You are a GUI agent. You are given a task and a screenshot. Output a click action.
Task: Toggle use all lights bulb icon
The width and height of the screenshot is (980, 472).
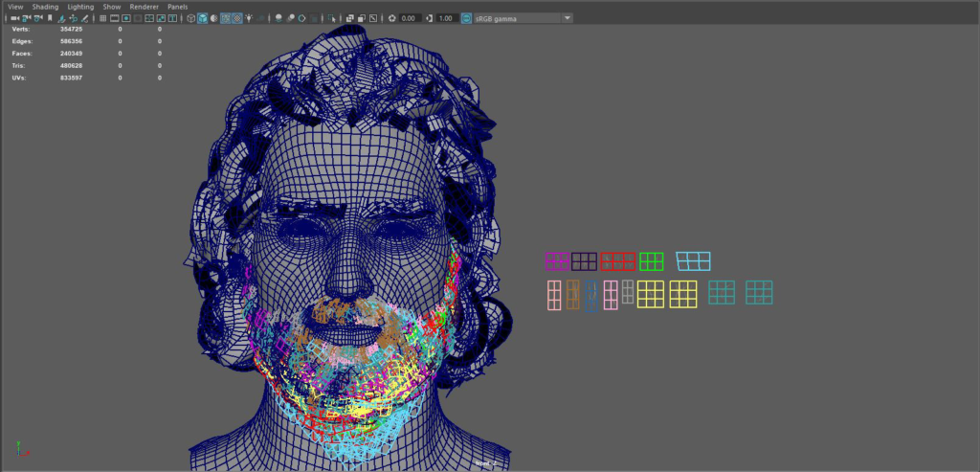[x=249, y=18]
